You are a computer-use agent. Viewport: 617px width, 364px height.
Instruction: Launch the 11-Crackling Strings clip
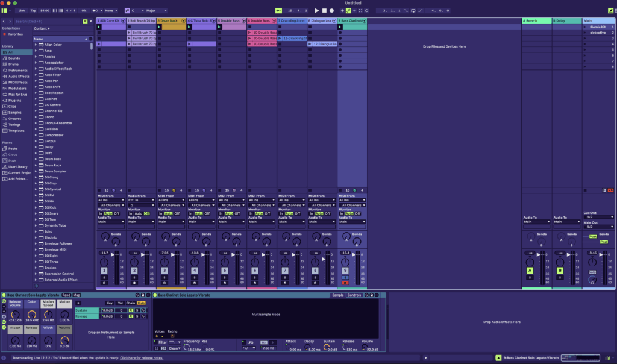click(x=280, y=38)
